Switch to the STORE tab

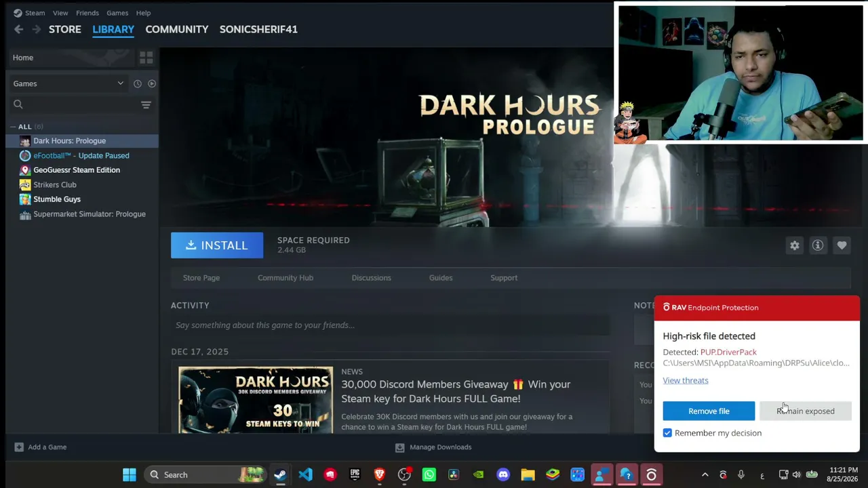(65, 29)
